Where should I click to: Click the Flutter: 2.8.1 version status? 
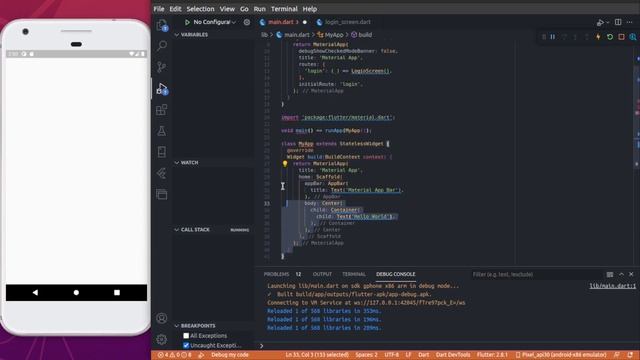(492, 355)
